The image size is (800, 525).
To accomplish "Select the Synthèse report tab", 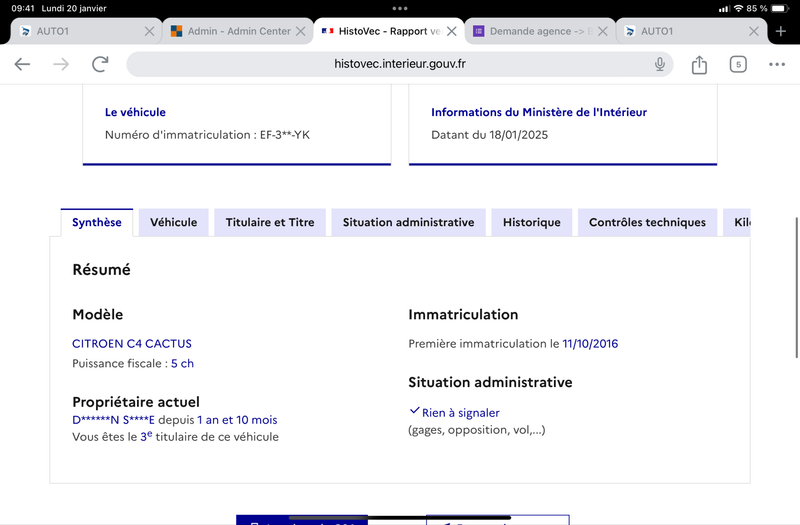I will pos(96,222).
